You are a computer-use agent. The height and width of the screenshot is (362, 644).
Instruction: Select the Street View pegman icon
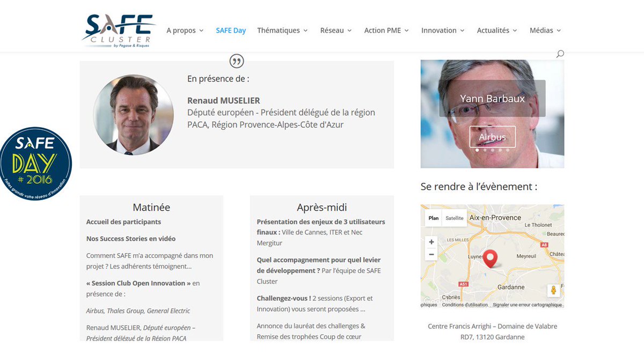[553, 291]
